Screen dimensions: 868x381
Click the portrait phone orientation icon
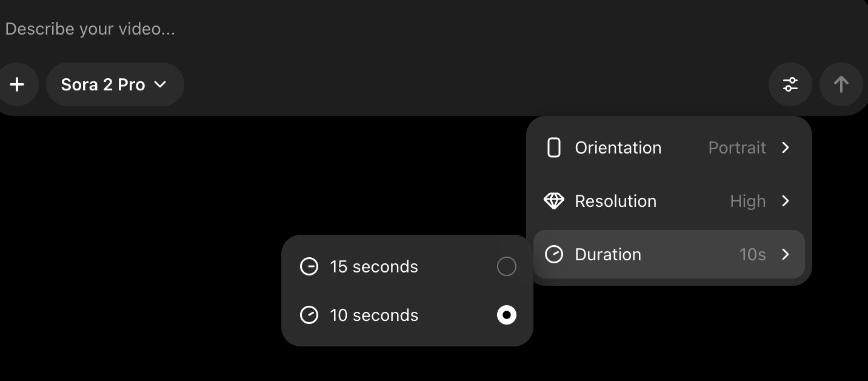(553, 148)
